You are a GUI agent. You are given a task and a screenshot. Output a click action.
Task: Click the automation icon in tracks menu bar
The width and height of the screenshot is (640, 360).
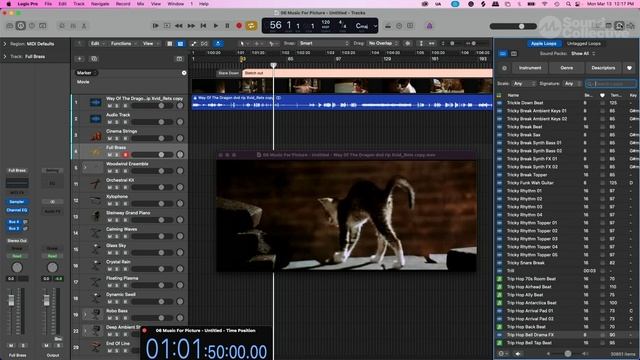tap(193, 43)
